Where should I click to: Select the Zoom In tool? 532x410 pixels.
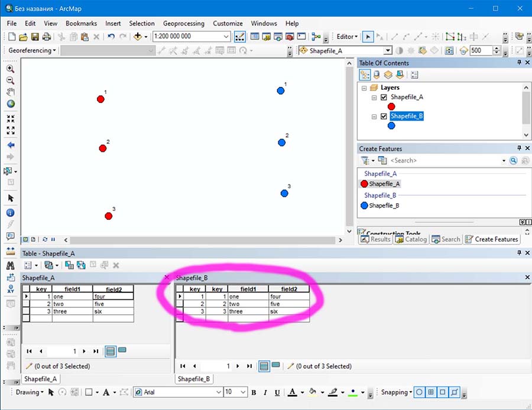pos(10,69)
